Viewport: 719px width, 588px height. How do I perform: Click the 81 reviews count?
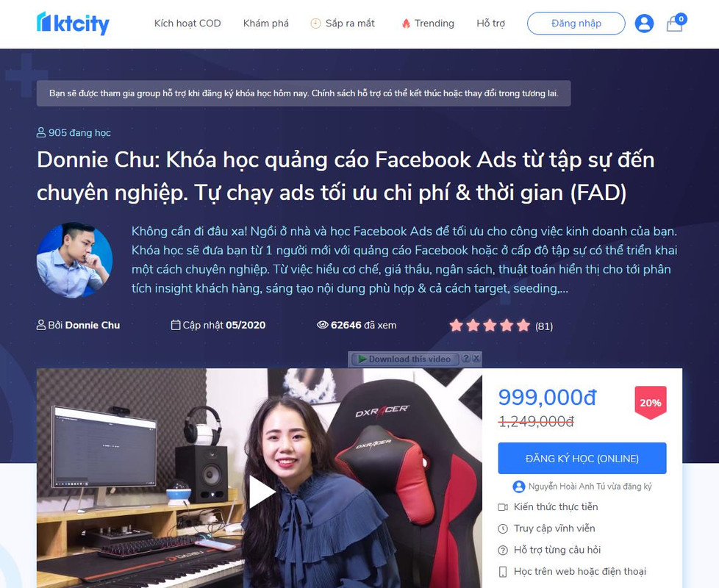coord(544,326)
